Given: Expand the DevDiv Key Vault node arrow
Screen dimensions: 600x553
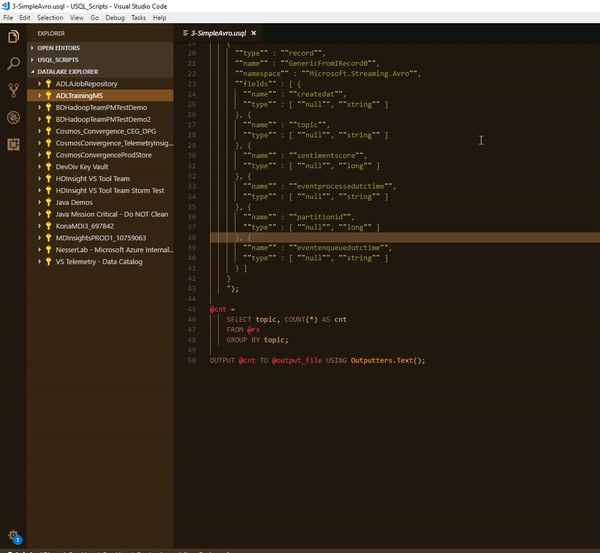Looking at the screenshot, I should 39,167.
